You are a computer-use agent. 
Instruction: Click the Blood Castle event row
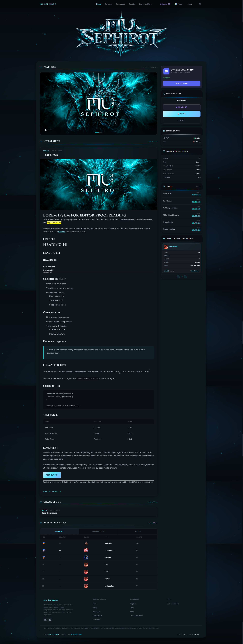[182, 194]
